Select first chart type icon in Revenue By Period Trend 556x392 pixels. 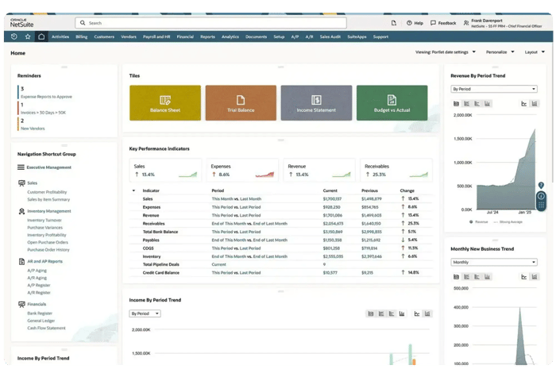(457, 103)
